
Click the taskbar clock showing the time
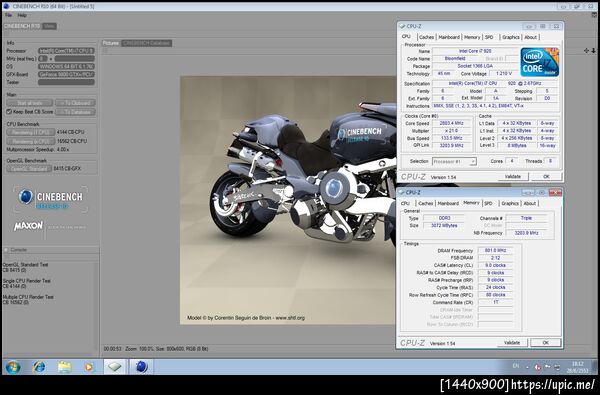pos(577,367)
